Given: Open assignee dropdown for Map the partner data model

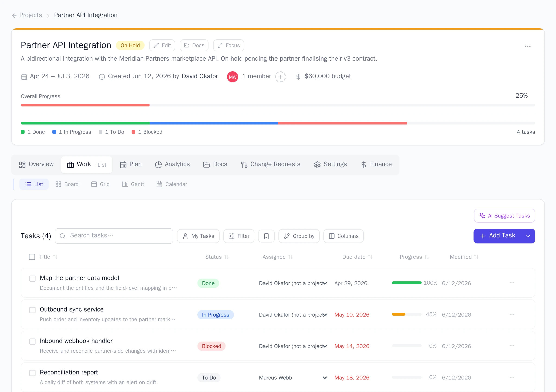Looking at the screenshot, I should 293,283.
